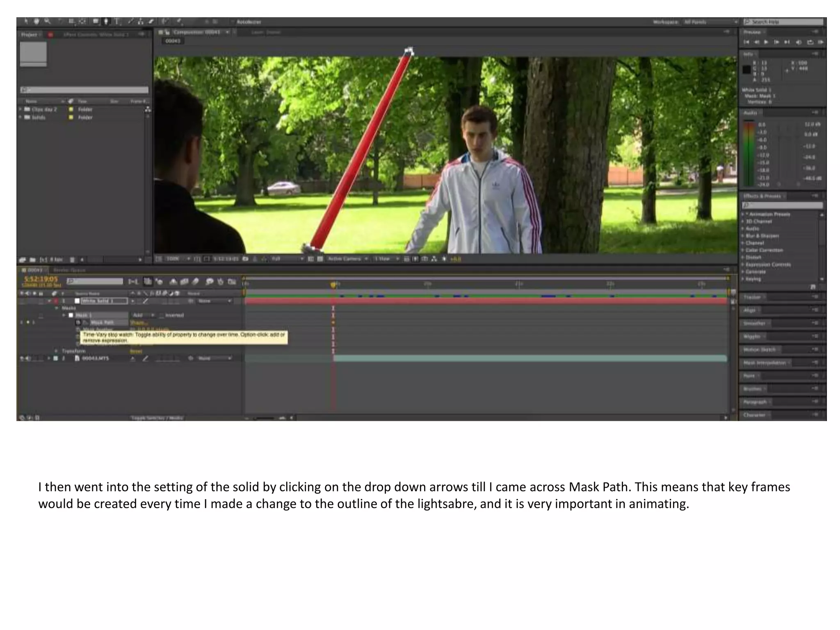Play the composition in Preview panel
This screenshot has height=630, width=840.
(x=766, y=42)
